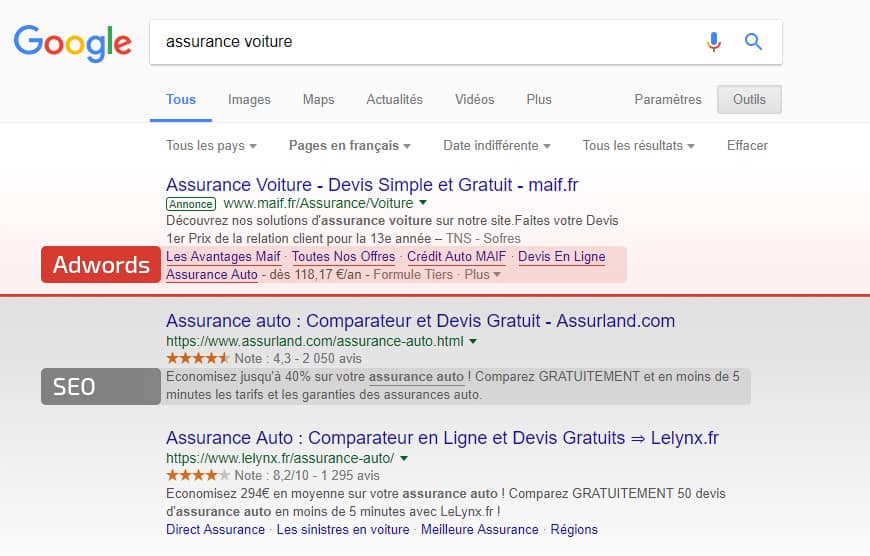Open the Actualités tab
This screenshot has height=556, width=870.
(x=394, y=100)
